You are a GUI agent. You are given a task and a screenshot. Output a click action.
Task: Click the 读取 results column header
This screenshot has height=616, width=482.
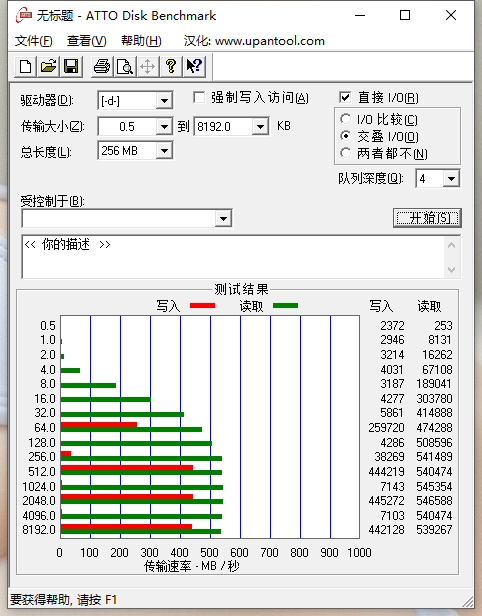click(429, 306)
